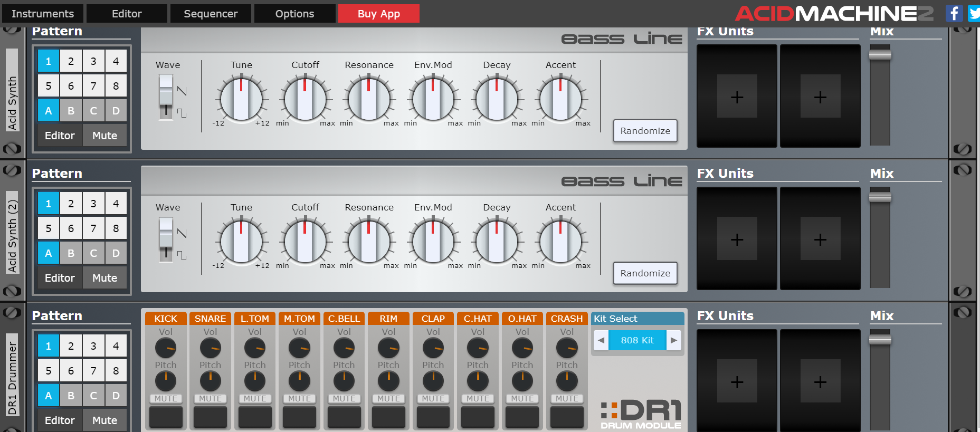Viewport: 980px width, 432px height.
Task: Click the Env.Mod knob on second Bass Line
Action: [x=433, y=241]
